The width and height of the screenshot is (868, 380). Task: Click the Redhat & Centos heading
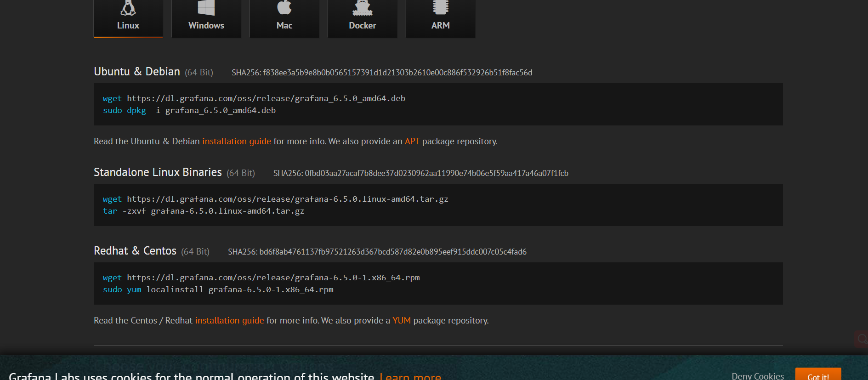(135, 251)
